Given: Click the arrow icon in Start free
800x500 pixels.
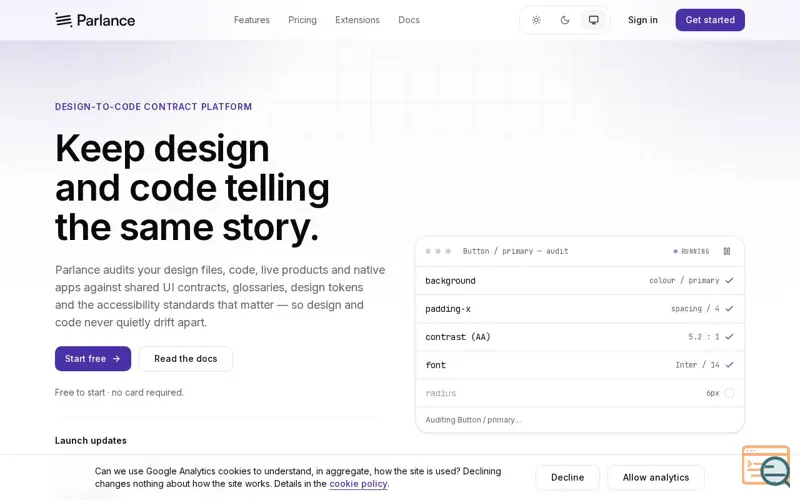Looking at the screenshot, I should click(116, 359).
